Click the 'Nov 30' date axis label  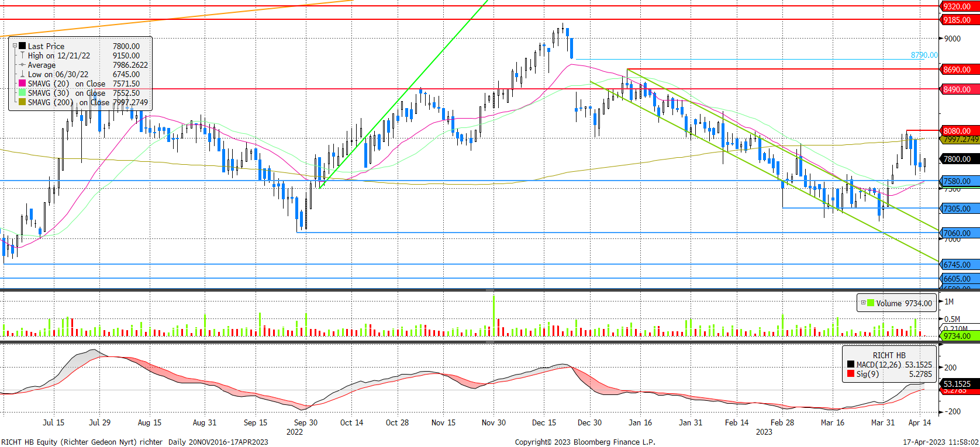[x=494, y=422]
